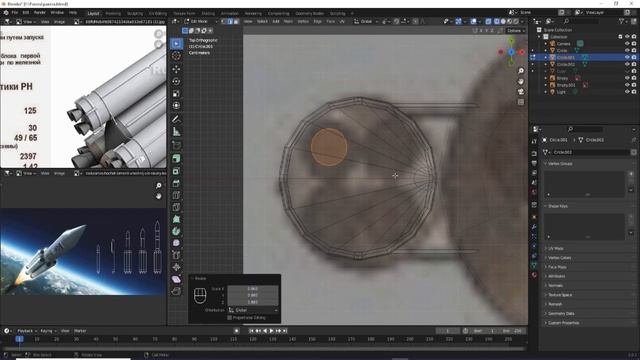640x360 pixels.
Task: Activate the Select Box tool in the 3D viewport toolbar
Action: coord(176,43)
